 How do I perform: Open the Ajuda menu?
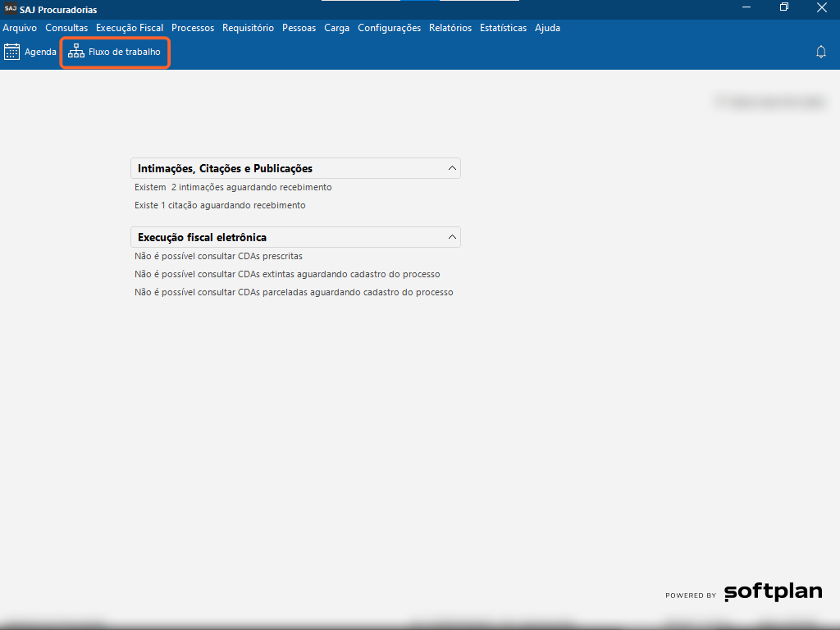(547, 28)
